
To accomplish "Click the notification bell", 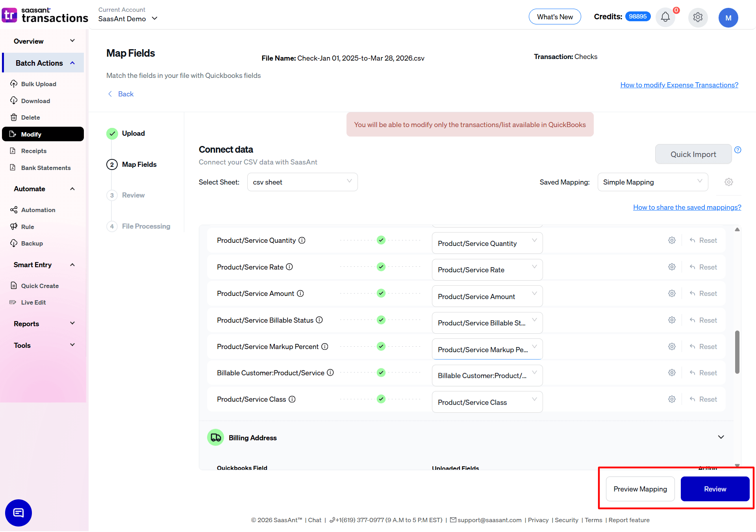I will pyautogui.click(x=665, y=17).
